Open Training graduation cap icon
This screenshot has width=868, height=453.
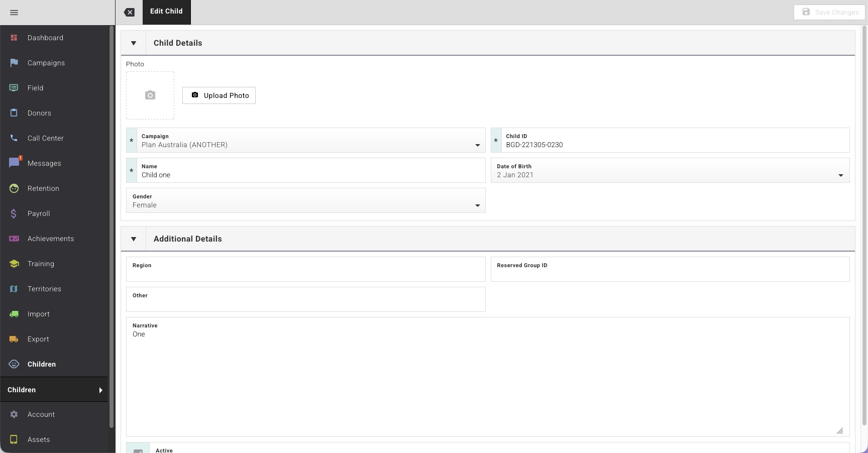[14, 264]
